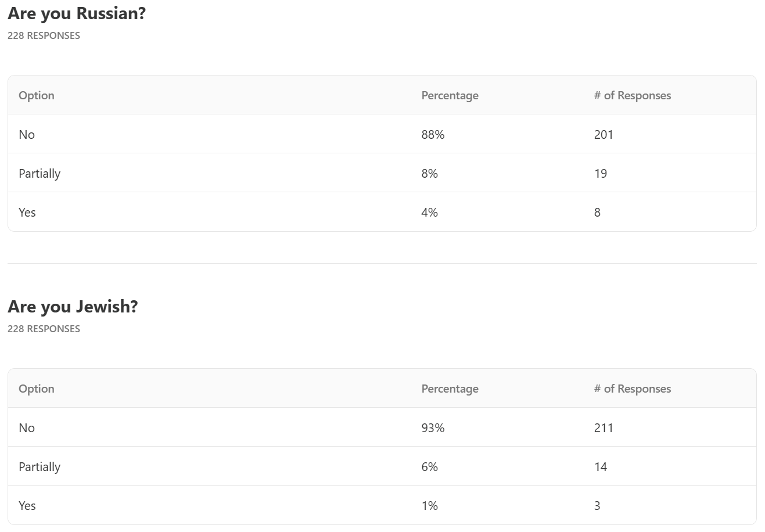Click Option column header in Jewish table
Screen dimensions: 765x532
tap(37, 389)
